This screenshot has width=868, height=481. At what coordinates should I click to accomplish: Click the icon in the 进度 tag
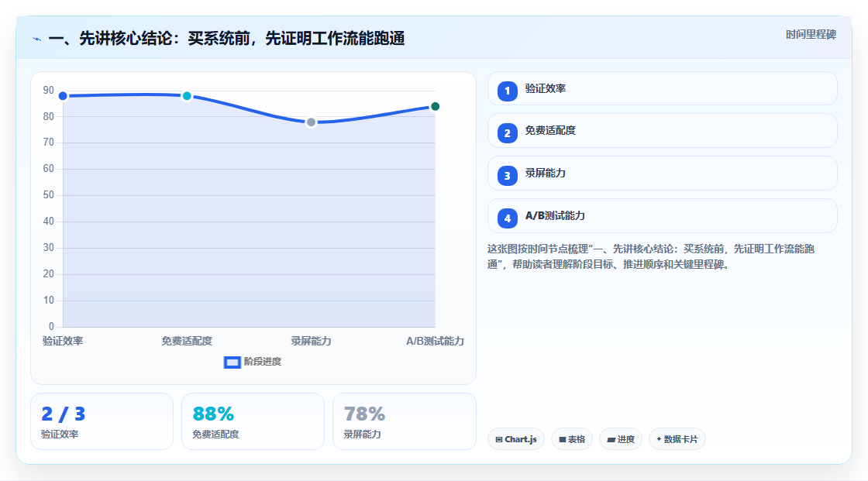pos(611,439)
